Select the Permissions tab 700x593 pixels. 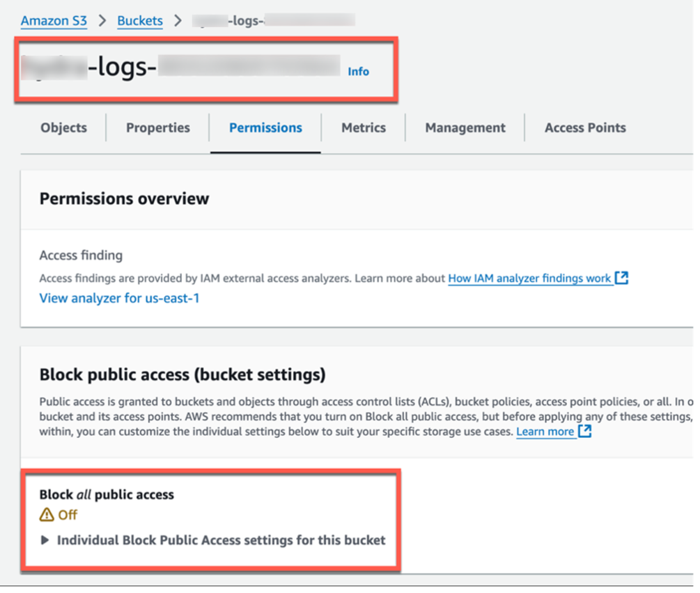point(265,127)
